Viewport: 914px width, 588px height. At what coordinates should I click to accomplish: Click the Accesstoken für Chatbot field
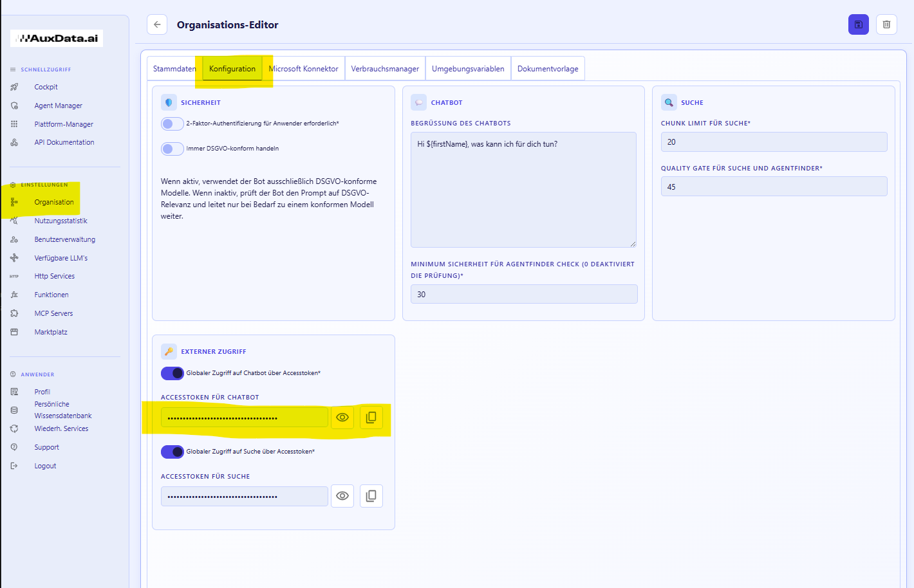tap(245, 418)
